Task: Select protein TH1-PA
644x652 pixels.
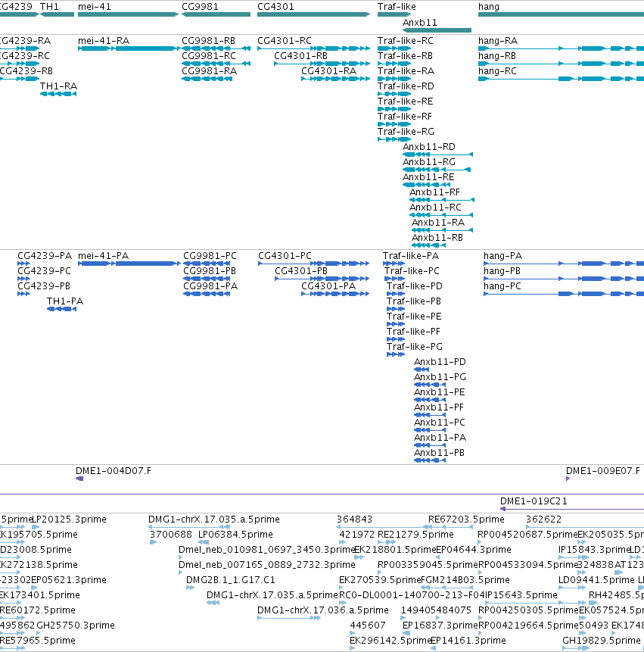Action: [x=65, y=301]
